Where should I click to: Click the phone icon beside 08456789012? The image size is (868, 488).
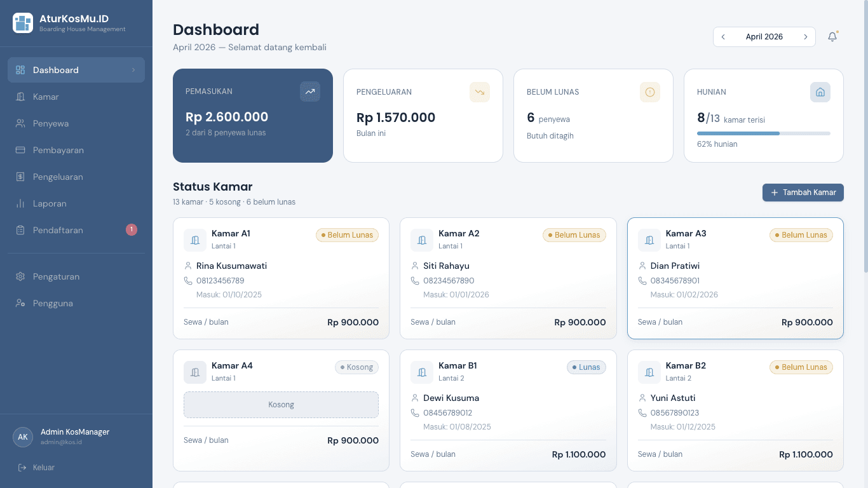coord(415,412)
